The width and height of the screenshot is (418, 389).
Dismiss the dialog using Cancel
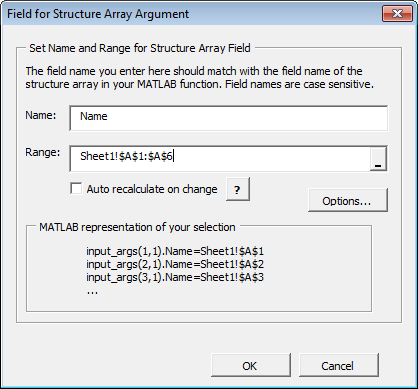coord(339,365)
